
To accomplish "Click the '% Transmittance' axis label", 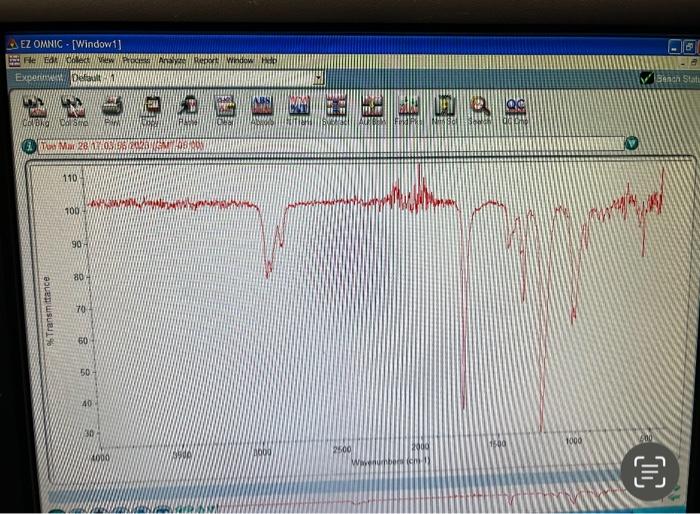I will [x=49, y=311].
